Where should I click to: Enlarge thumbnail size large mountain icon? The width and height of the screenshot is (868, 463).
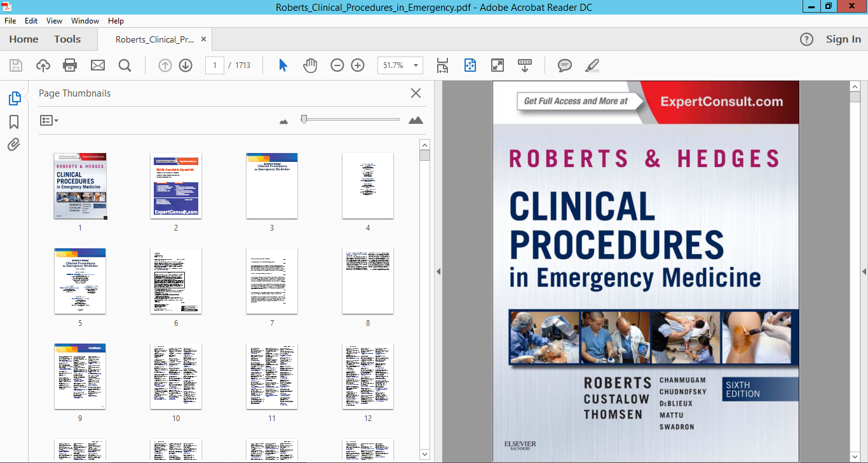416,120
